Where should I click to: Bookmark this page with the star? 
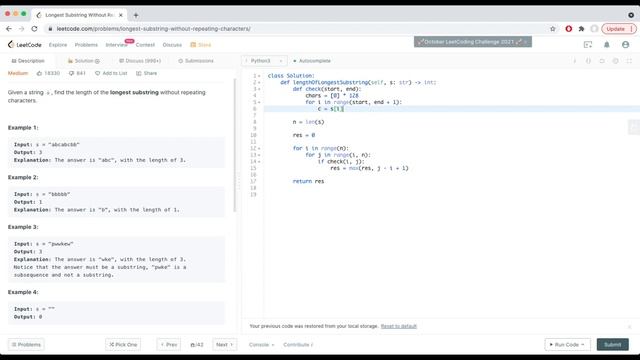point(553,29)
